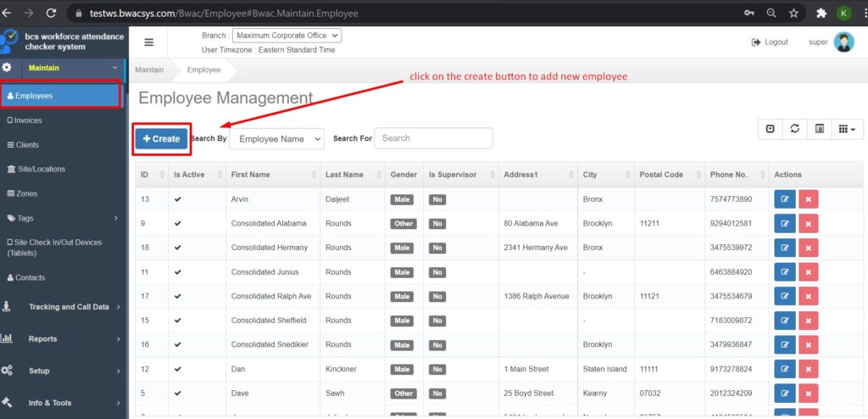This screenshot has height=419, width=868.
Task: Open the Branch dropdown selector
Action: (x=287, y=36)
